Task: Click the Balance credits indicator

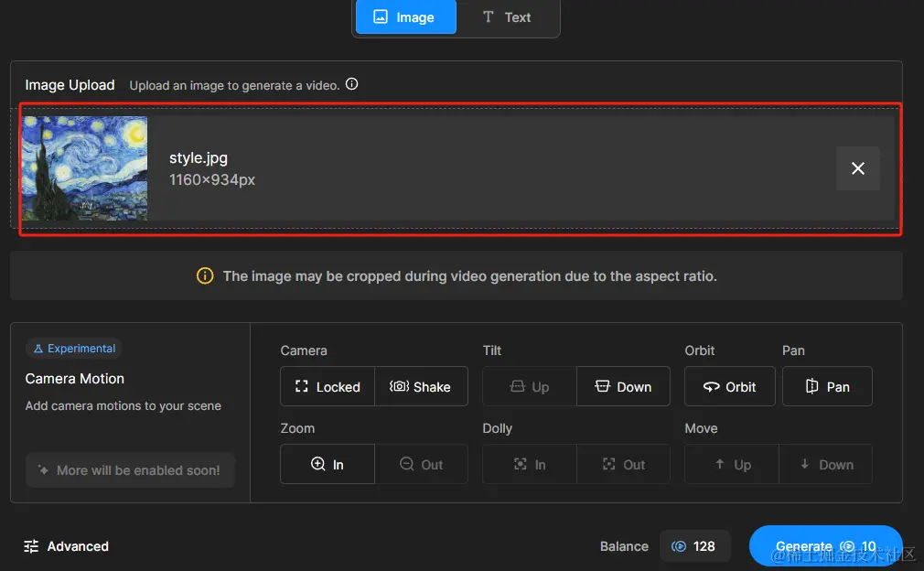Action: (694, 546)
